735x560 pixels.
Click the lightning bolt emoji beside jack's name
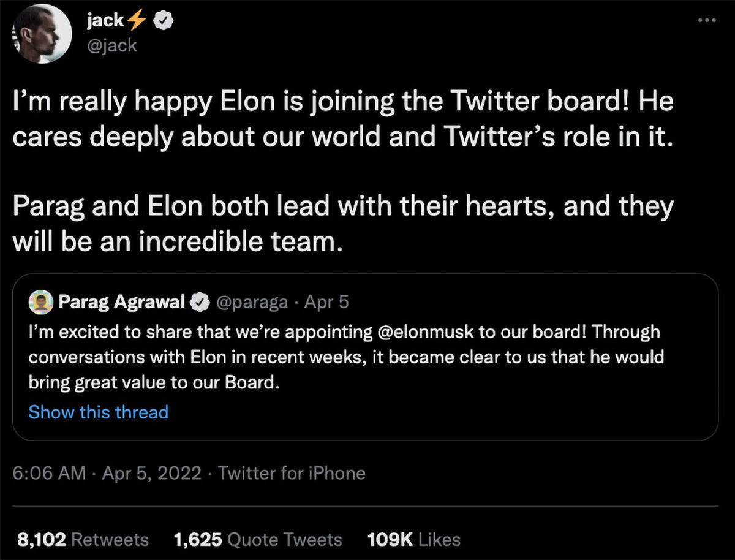click(138, 19)
